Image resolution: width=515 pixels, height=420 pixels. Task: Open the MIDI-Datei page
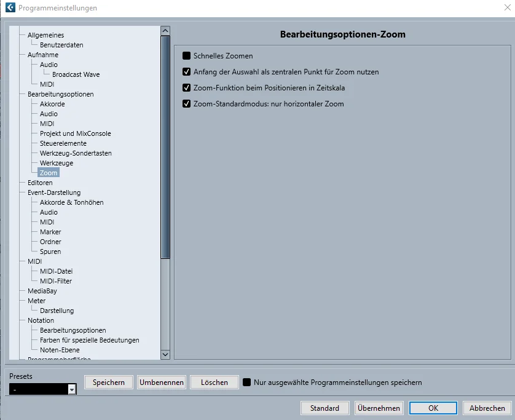(56, 271)
